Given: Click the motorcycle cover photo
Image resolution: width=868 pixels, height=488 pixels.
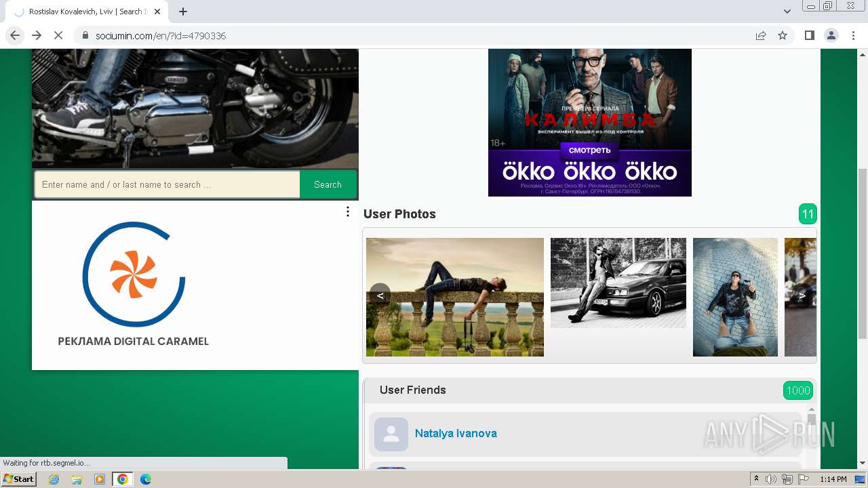Looking at the screenshot, I should pyautogui.click(x=195, y=108).
